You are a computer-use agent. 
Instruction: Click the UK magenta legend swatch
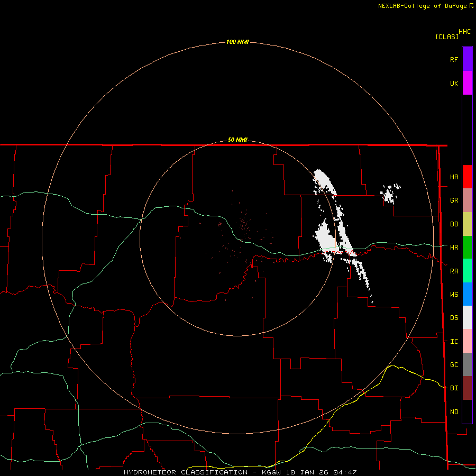(467, 83)
